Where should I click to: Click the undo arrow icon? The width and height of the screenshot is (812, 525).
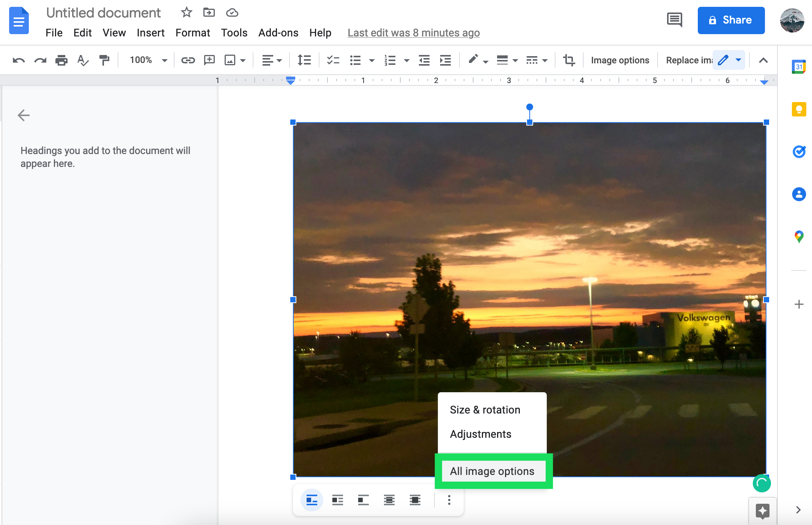[19, 60]
